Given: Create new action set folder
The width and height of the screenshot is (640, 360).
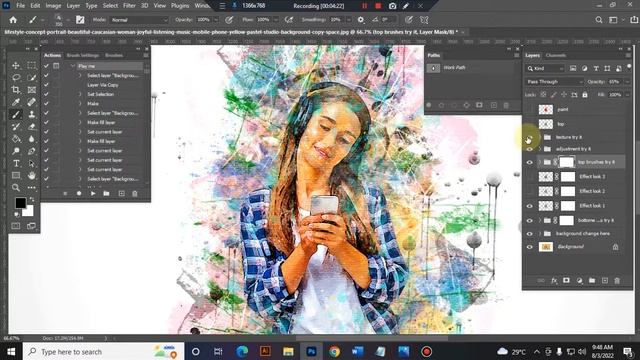Looking at the screenshot, I should tap(107, 193).
